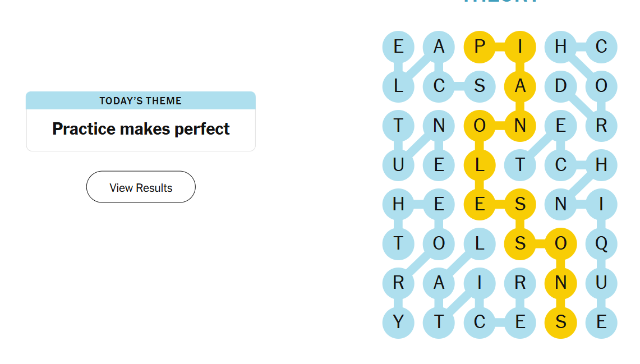Image resolution: width=640 pixels, height=364 pixels.
Task: Click the I in the word RECITAL
Action: pos(480,283)
